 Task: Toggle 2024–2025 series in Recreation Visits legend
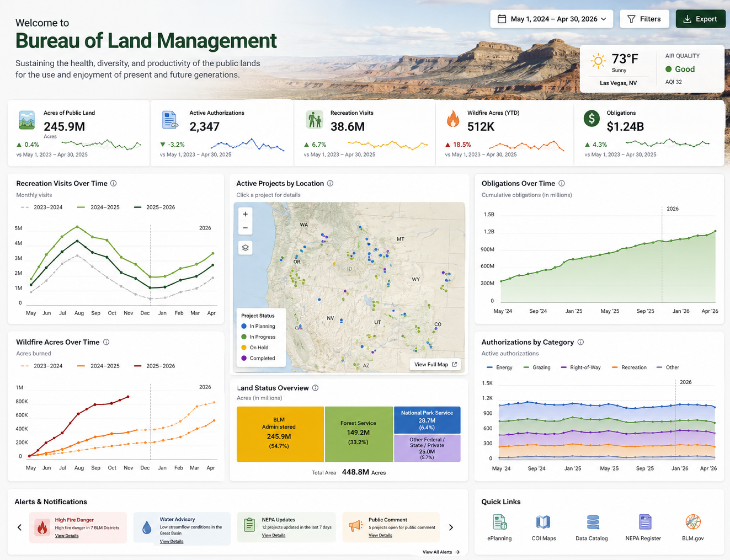tap(98, 207)
